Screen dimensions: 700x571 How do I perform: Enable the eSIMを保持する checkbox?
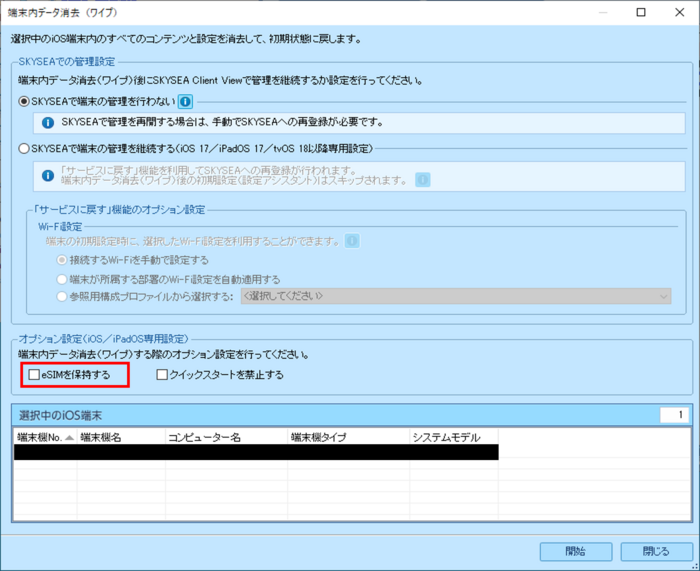click(34, 375)
